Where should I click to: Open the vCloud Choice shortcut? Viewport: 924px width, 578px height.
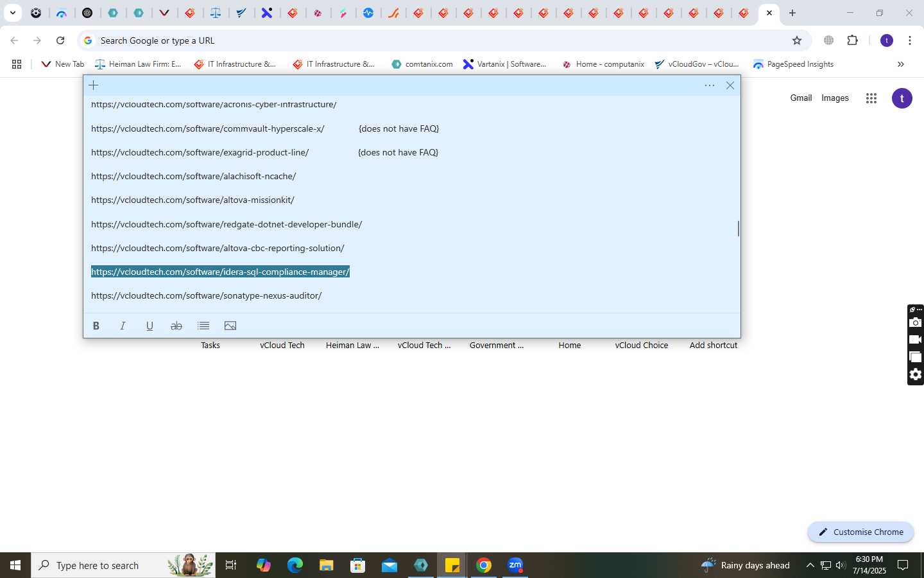[642, 346]
